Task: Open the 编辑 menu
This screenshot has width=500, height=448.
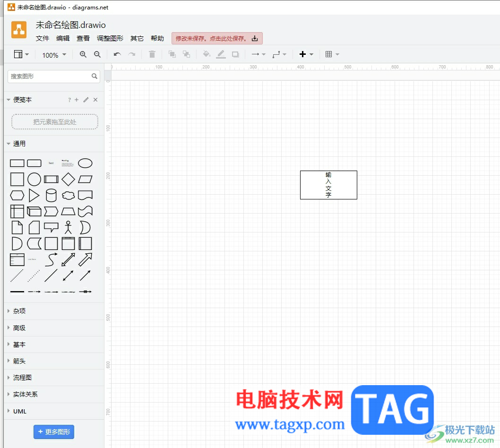Action: pos(63,38)
